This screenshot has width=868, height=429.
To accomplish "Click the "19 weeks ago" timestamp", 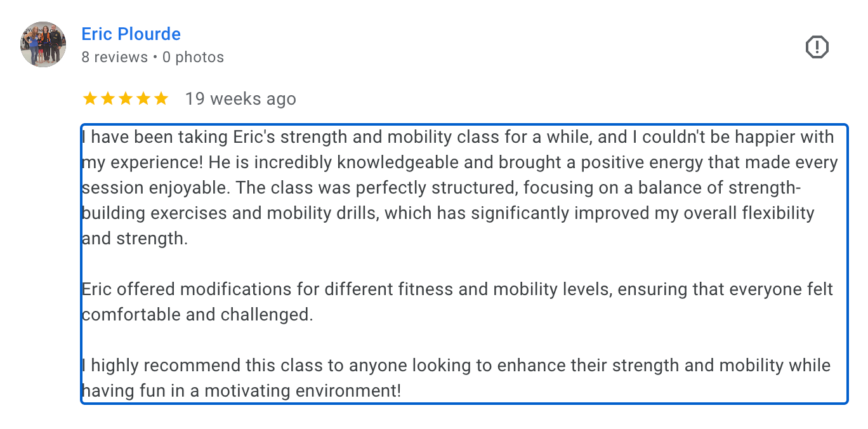I will point(240,99).
